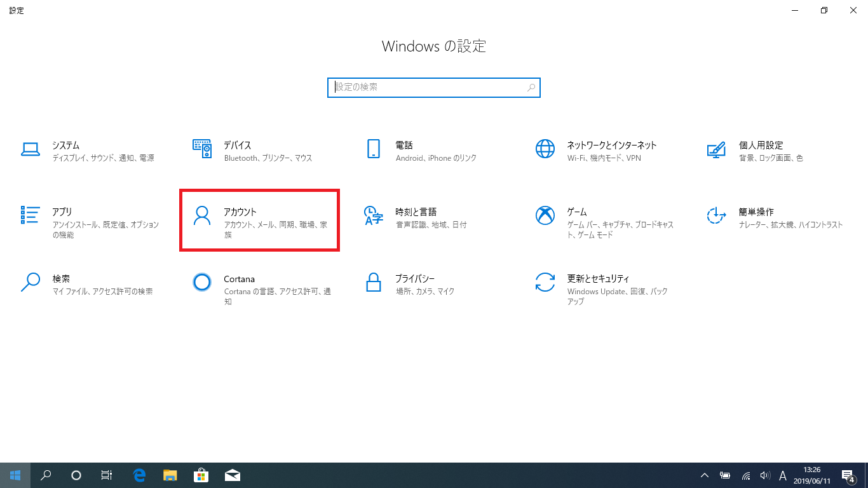Open the プライバシー padlock icon
Viewport: 868px width, 488px height.
click(374, 282)
